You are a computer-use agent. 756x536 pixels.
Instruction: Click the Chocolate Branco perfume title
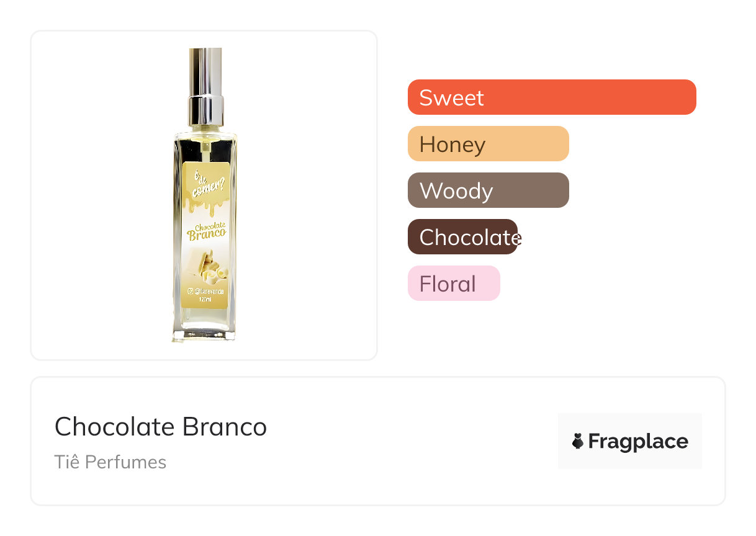161,427
